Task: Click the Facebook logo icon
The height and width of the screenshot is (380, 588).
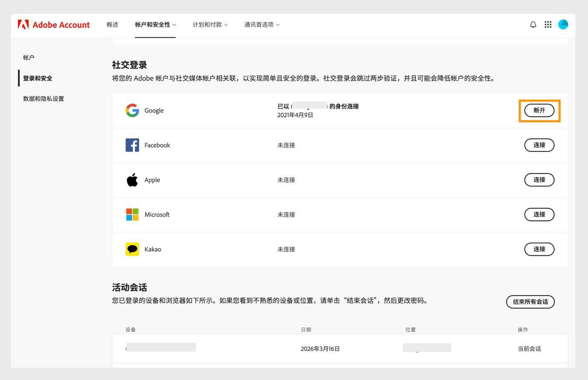Action: point(132,145)
